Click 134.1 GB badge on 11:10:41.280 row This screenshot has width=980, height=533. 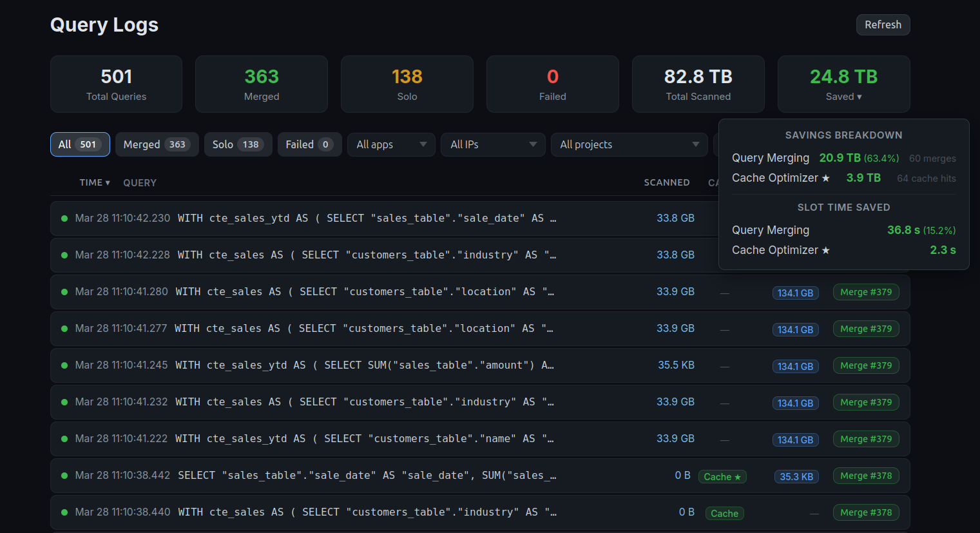coord(796,293)
